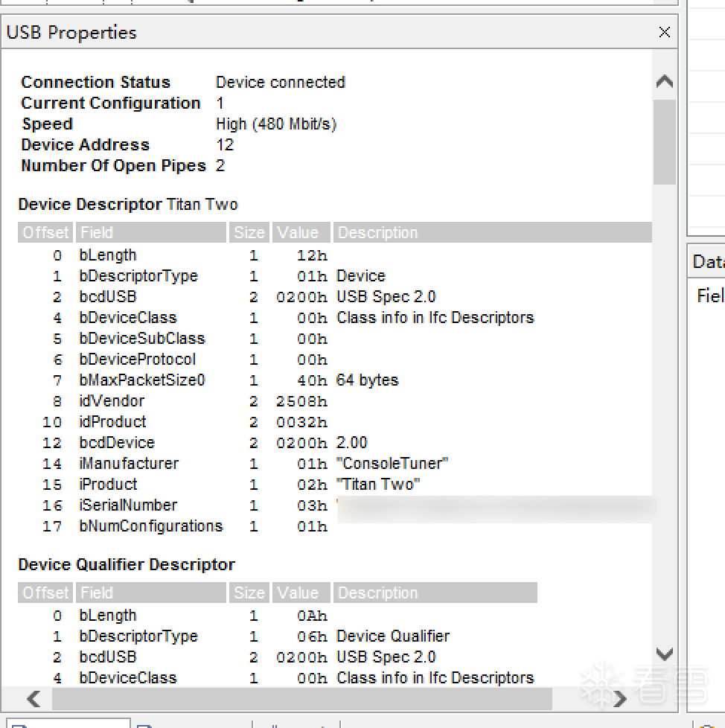
Task: Click the 'Device Descriptor Titan Two' heading
Action: coord(127,204)
